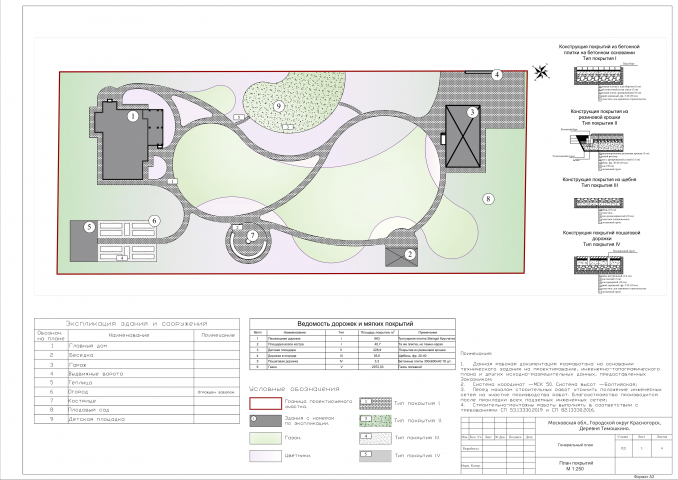Click the garage rectangle with crossed diagonals
This screenshot has width=678, height=480.
[463, 136]
